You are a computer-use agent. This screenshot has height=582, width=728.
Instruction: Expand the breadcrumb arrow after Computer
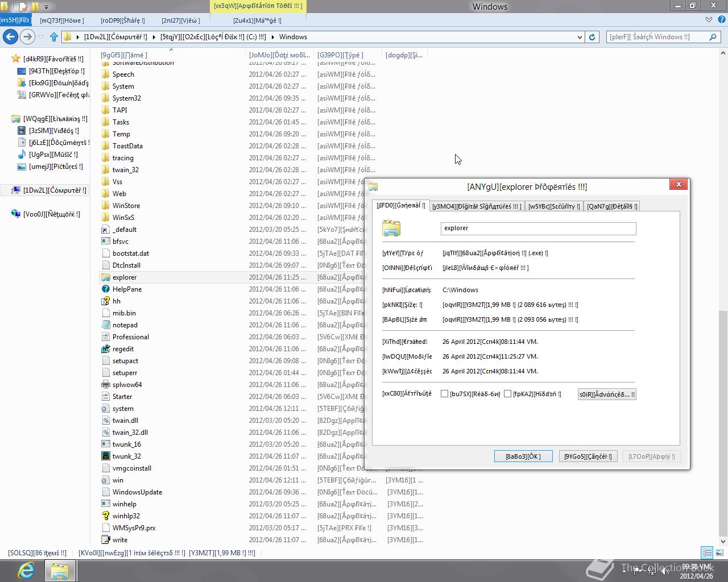tap(154, 37)
